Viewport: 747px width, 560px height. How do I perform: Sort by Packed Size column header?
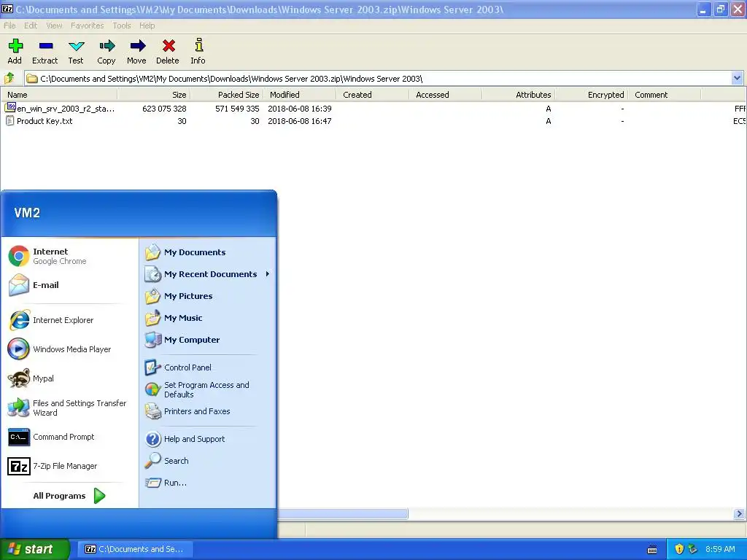click(227, 95)
